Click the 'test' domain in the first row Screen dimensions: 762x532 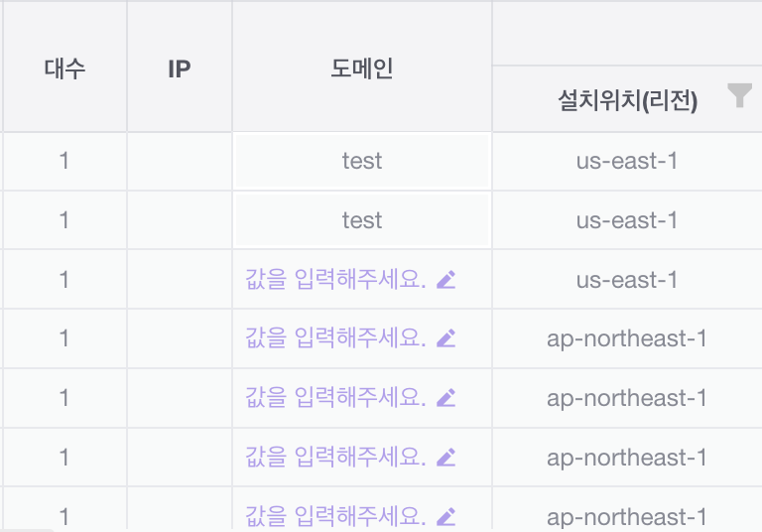tap(362, 161)
